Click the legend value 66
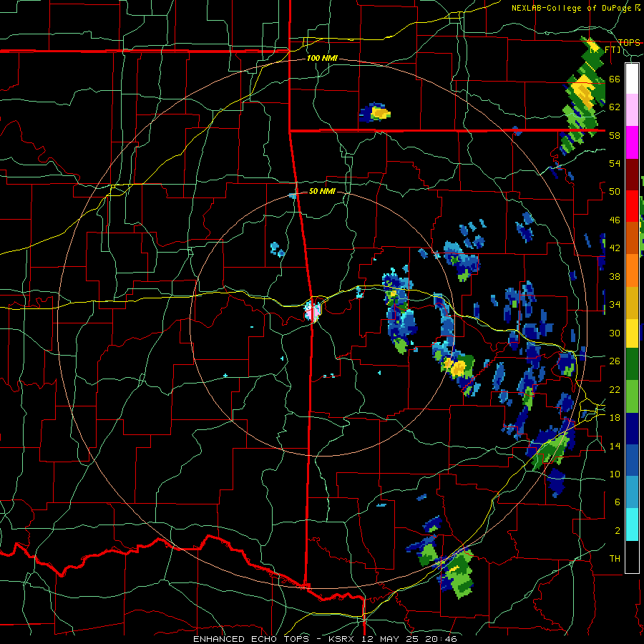644x644 pixels. point(615,79)
